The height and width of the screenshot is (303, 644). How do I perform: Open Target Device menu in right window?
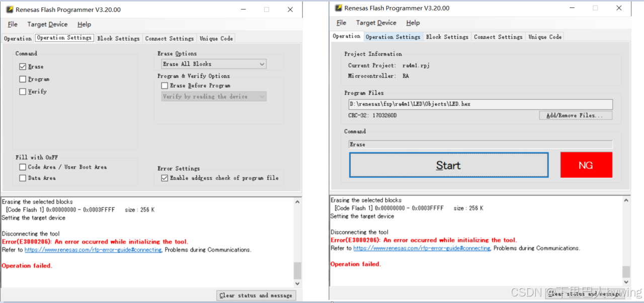point(376,23)
